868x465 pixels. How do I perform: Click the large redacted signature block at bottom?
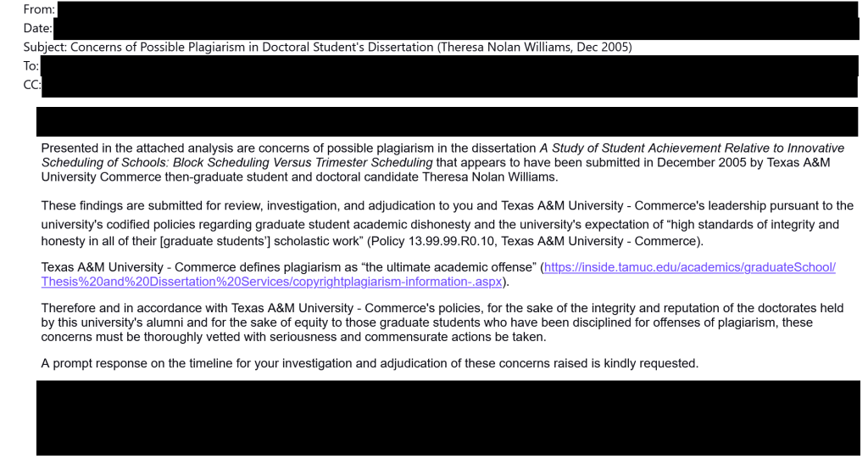[x=447, y=417]
